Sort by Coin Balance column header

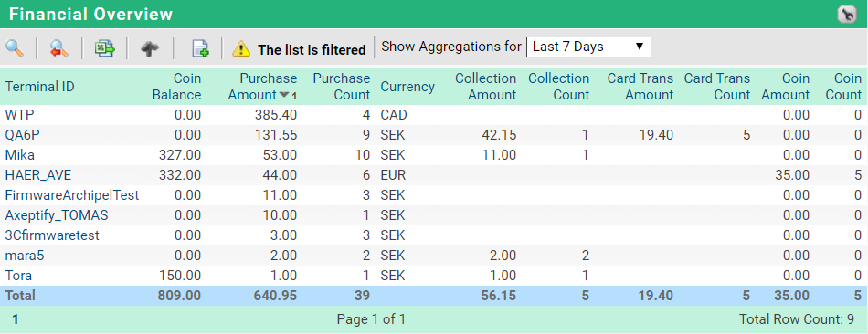[x=176, y=87]
